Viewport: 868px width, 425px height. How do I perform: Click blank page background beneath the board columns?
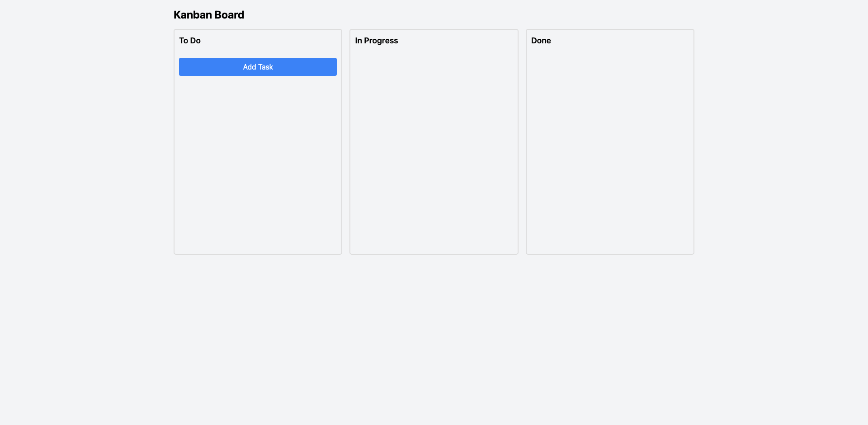pyautogui.click(x=434, y=339)
